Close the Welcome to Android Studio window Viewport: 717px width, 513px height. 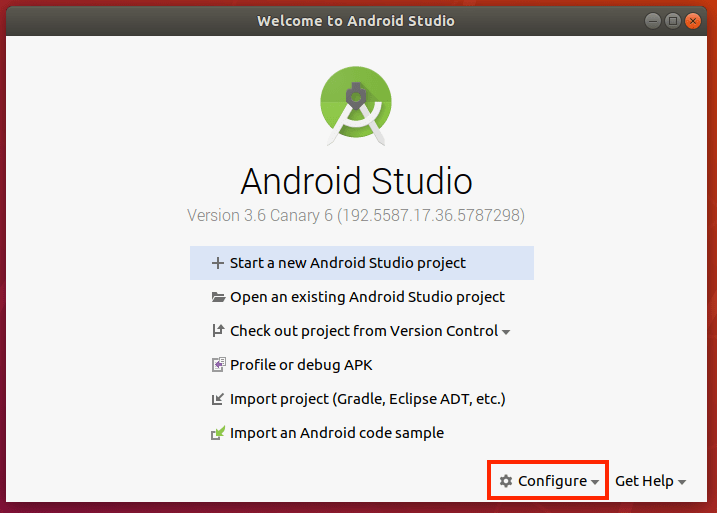[693, 21]
